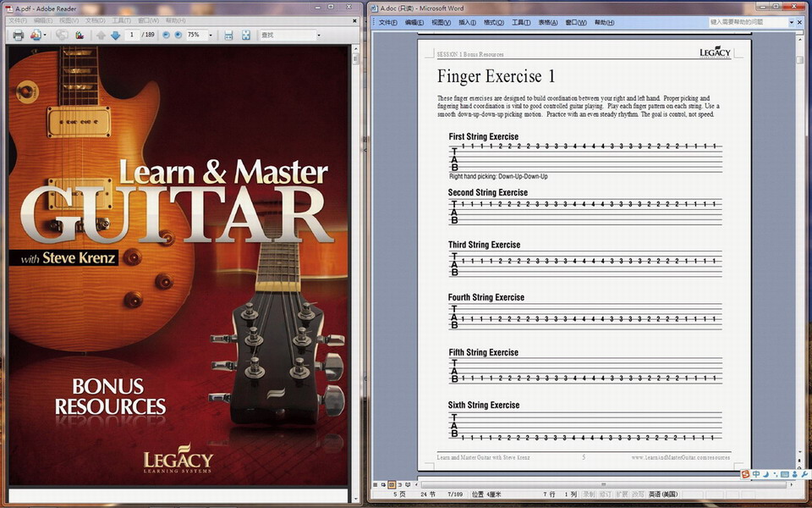Open the 窗口(W) menu in Adobe Reader

point(149,20)
